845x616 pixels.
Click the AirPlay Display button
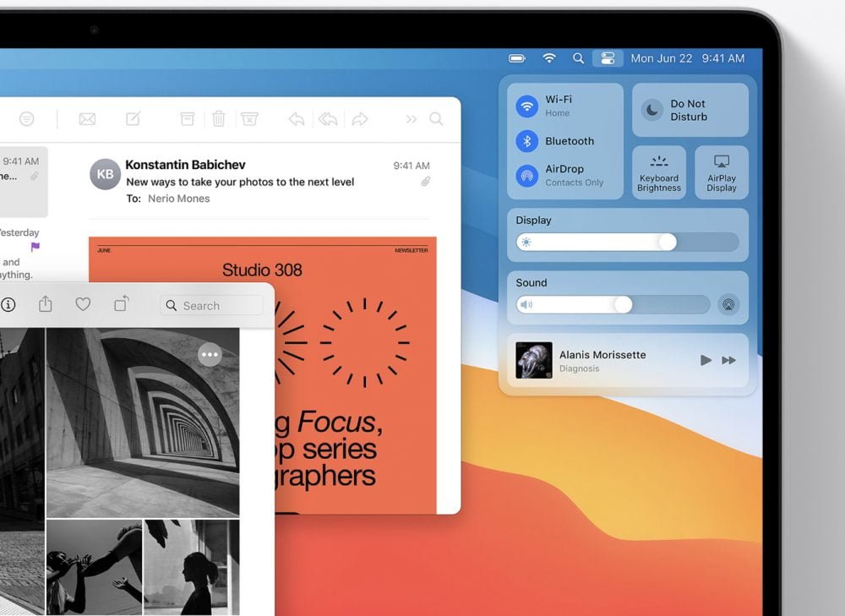(722, 173)
